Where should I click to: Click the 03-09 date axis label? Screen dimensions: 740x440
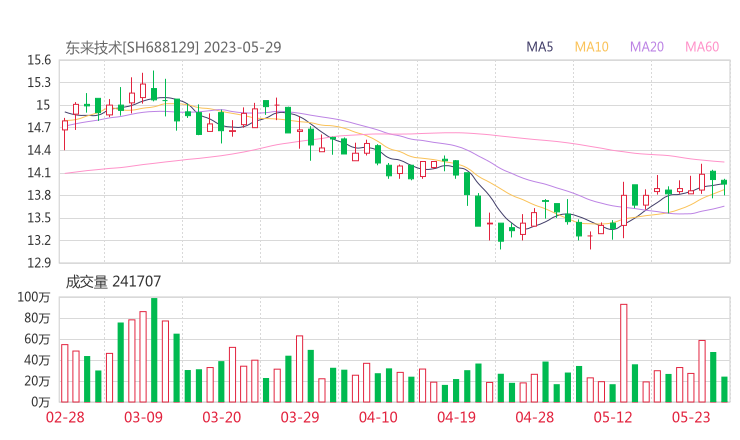tap(143, 417)
